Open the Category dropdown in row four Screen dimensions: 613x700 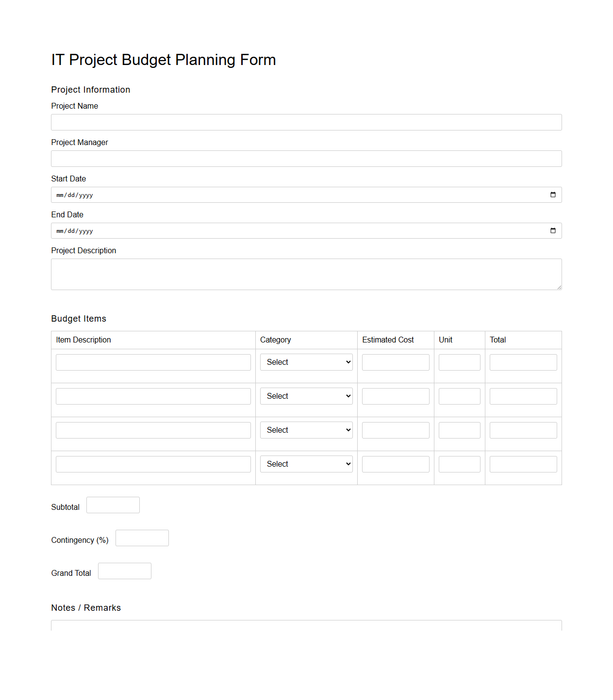click(x=306, y=464)
